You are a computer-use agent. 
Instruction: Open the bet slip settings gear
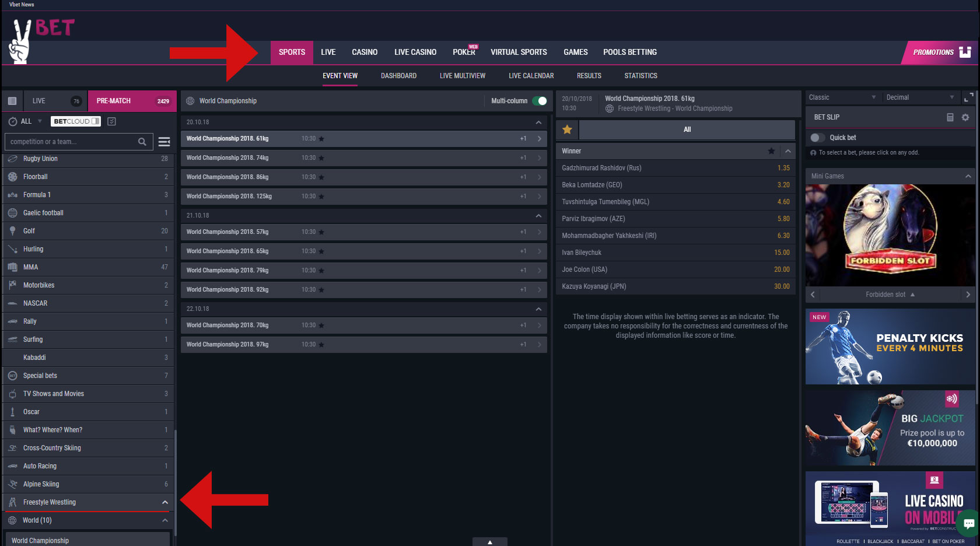tap(965, 117)
